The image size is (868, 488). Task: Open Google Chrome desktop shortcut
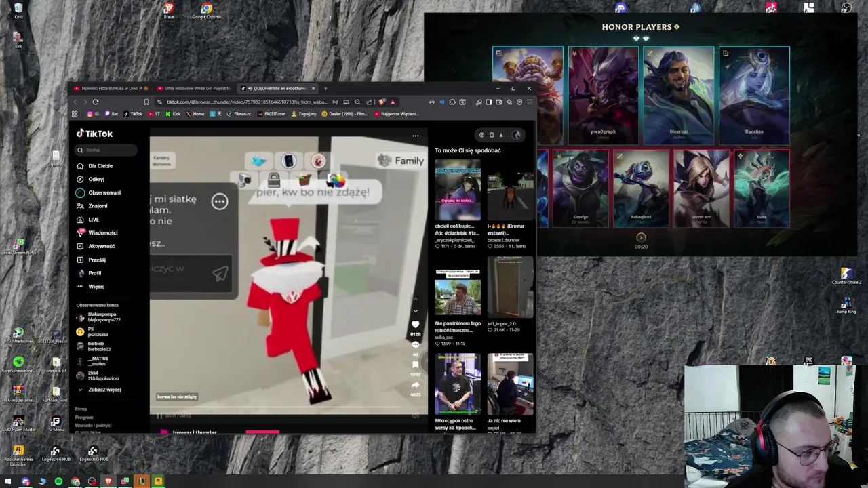coord(206,10)
